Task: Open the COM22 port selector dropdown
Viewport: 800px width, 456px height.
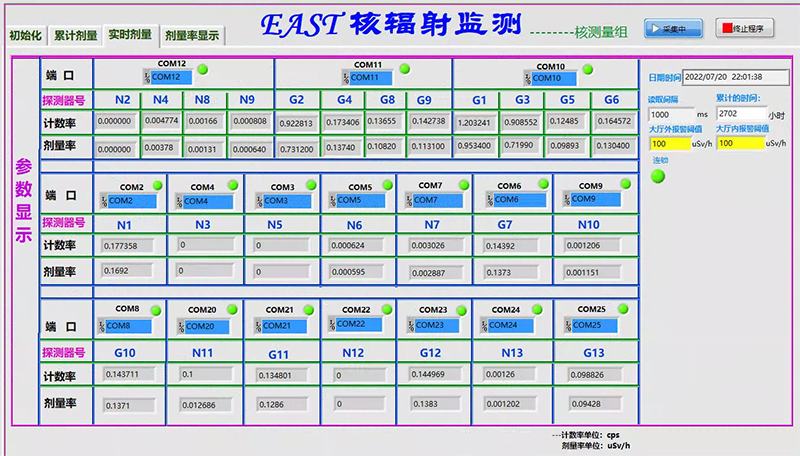Action: point(360,324)
